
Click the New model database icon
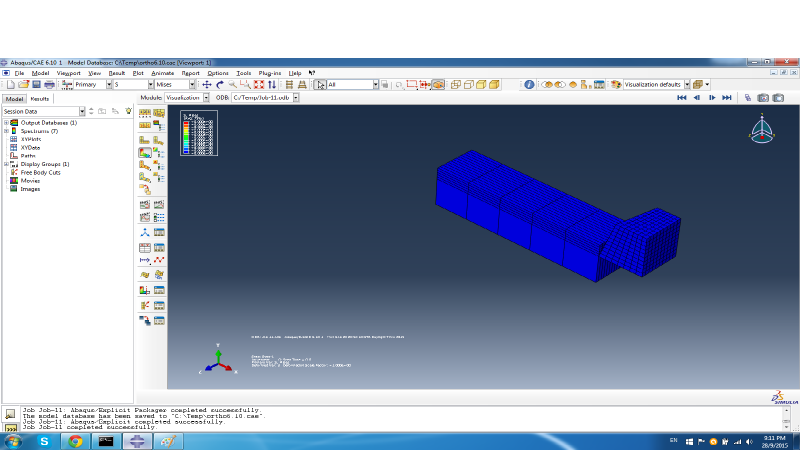[11, 85]
